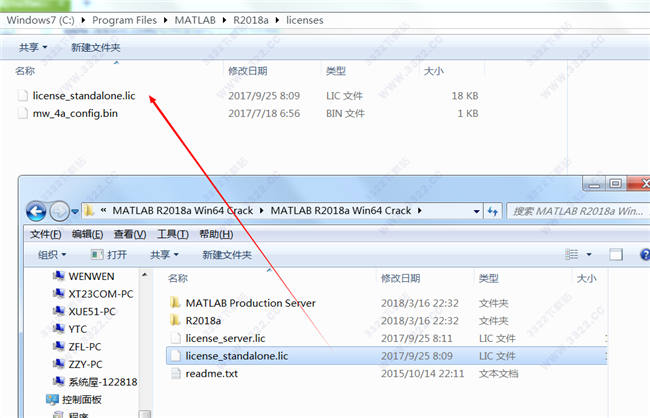Open recent locations dropdown beside navigation arrows
This screenshot has width=650, height=418.
click(x=75, y=211)
